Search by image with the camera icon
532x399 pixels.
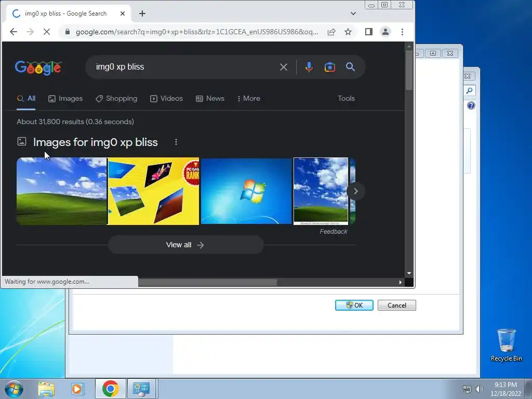(329, 67)
